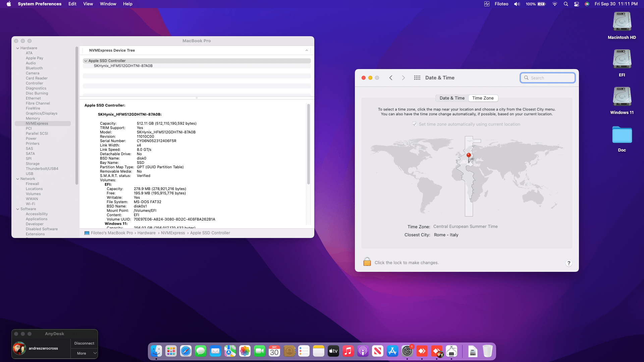The height and width of the screenshot is (362, 644).
Task: Select Wi-Fi under Network sidebar
Action: 31,204
